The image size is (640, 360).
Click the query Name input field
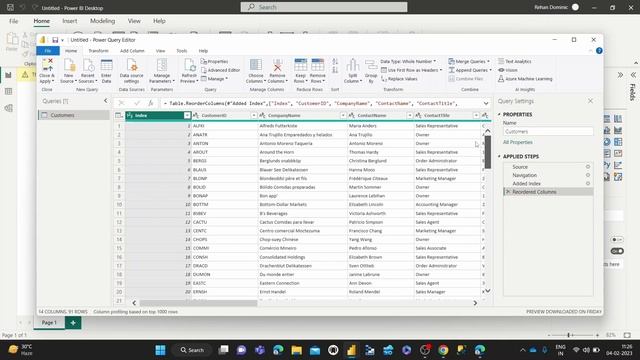[x=548, y=131]
